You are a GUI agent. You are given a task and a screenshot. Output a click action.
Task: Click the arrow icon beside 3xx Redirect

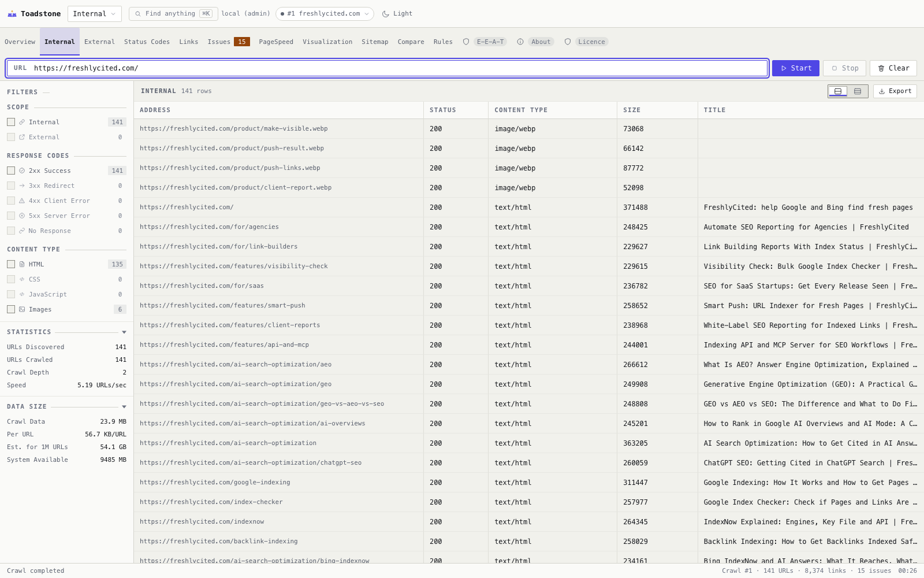(x=22, y=186)
